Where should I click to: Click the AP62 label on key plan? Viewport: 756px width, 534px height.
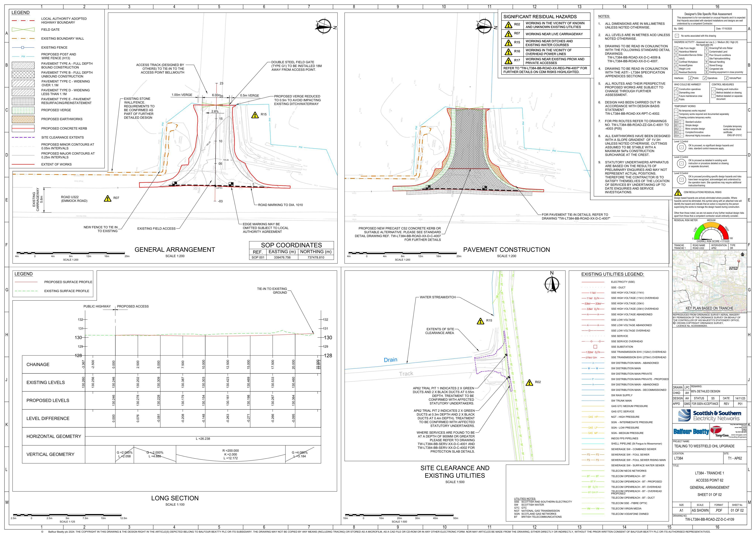coord(733,268)
